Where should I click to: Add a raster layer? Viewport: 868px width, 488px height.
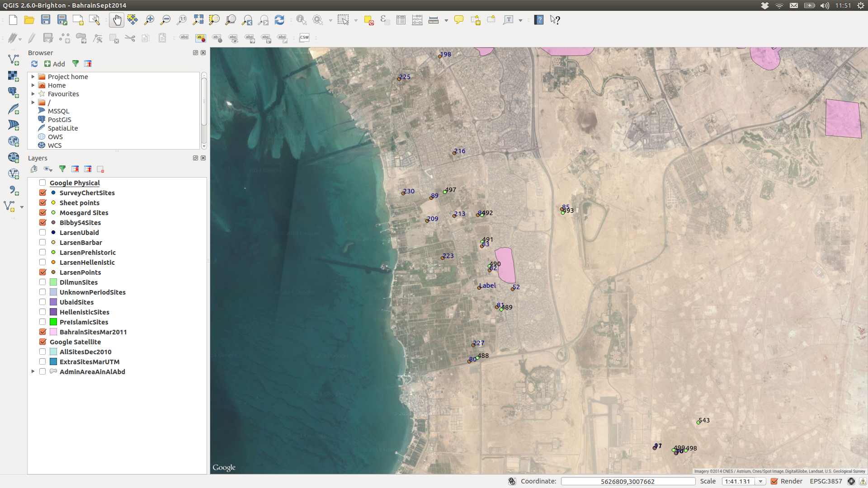pos(14,76)
